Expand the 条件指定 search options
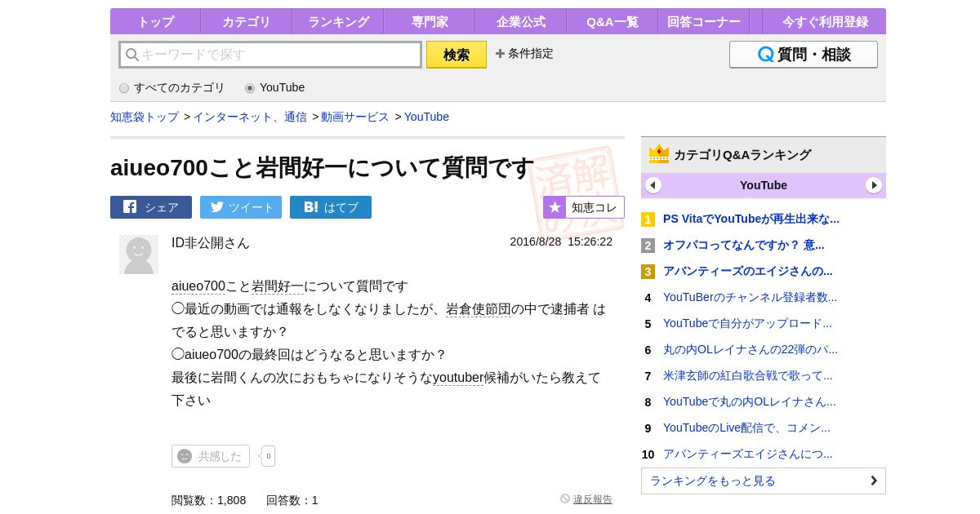This screenshot has height=514, width=980. [x=524, y=54]
